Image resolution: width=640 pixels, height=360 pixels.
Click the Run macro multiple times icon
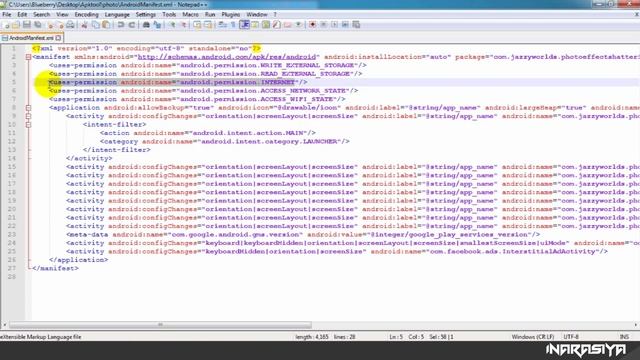coord(346,25)
